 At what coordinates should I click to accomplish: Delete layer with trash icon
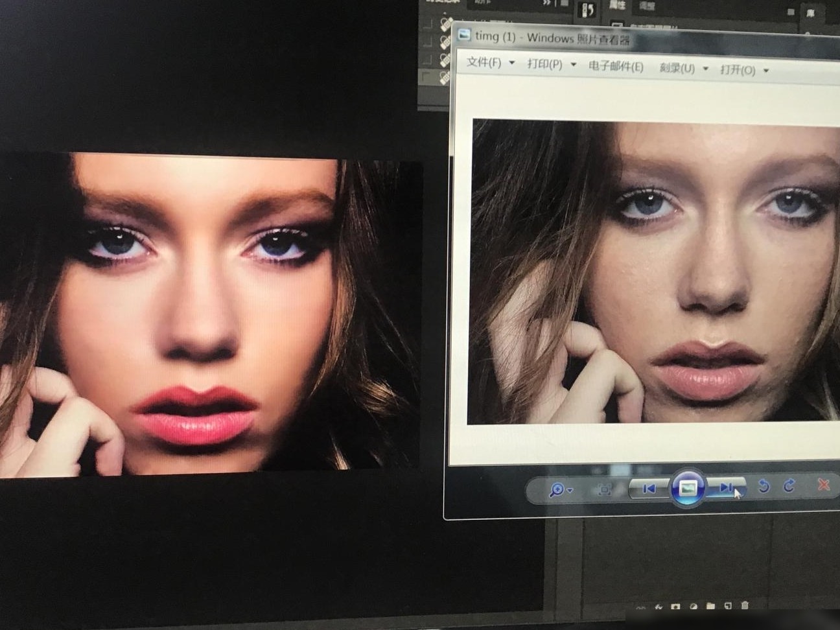coord(745,605)
